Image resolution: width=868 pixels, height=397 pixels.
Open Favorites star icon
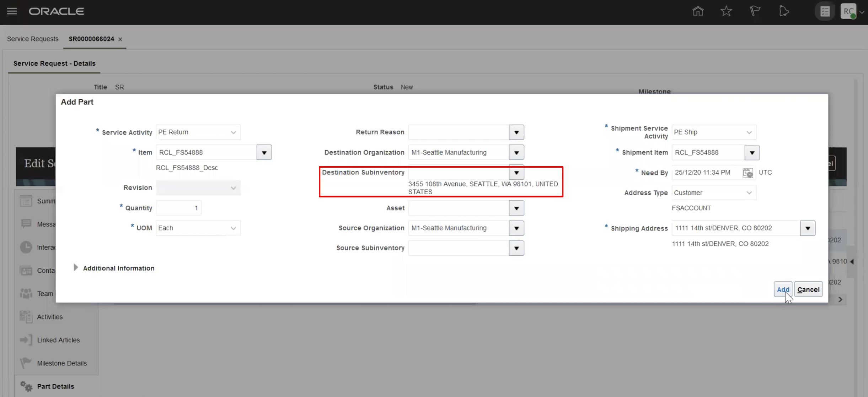click(726, 11)
